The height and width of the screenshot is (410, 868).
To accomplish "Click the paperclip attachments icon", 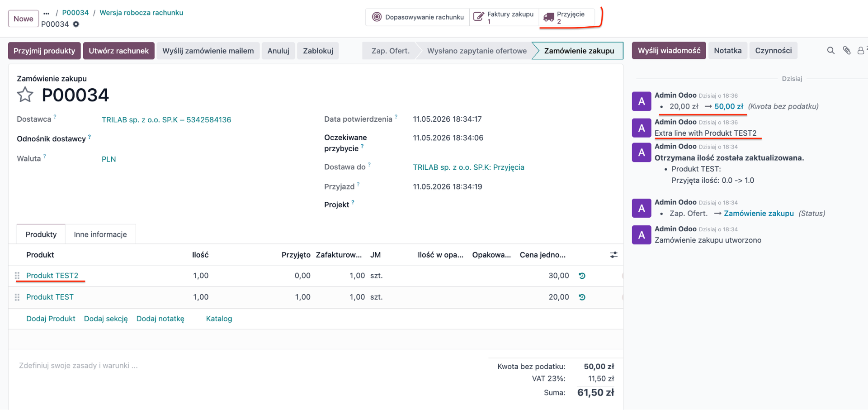I will pos(847,51).
